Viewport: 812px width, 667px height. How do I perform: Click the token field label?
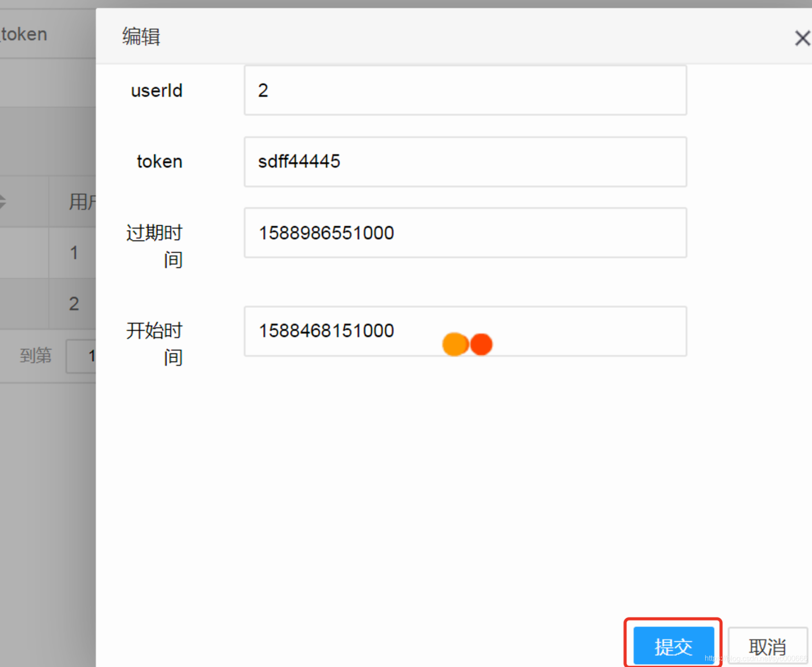coord(159,161)
